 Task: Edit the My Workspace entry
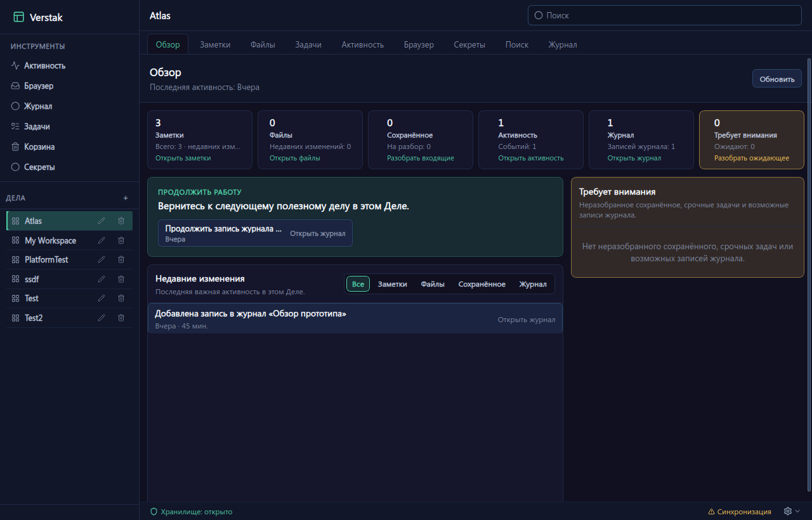pyautogui.click(x=101, y=240)
